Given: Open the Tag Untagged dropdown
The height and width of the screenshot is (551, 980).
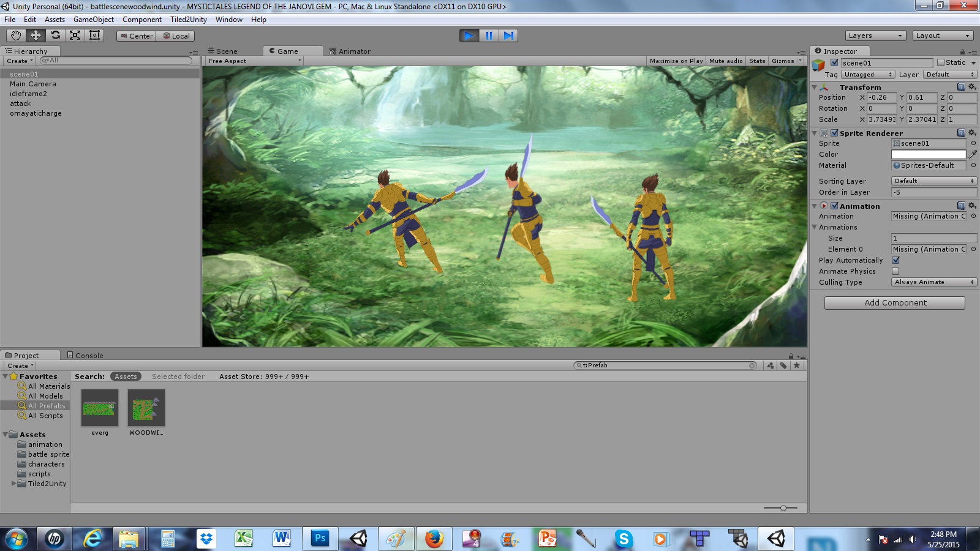Looking at the screenshot, I should 869,75.
